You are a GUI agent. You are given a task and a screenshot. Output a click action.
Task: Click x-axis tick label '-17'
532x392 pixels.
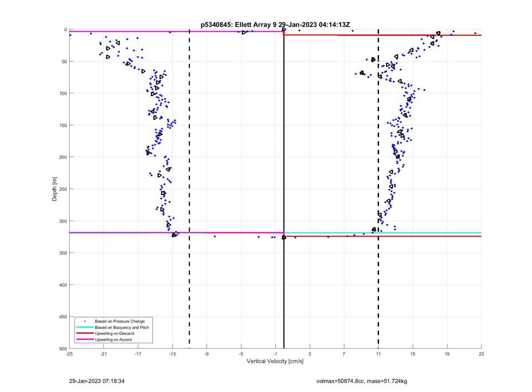pyautogui.click(x=138, y=354)
